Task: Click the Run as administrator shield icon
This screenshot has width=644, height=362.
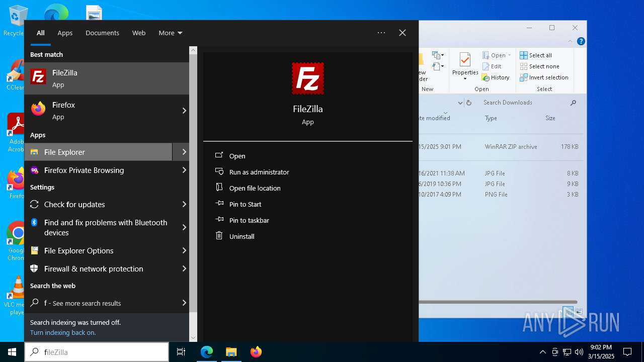Action: (219, 171)
